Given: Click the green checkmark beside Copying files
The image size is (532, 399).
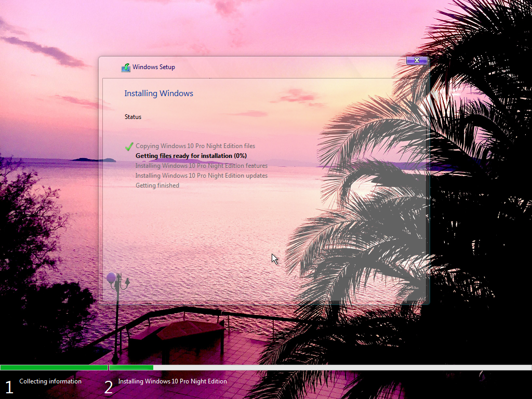Looking at the screenshot, I should [x=129, y=147].
